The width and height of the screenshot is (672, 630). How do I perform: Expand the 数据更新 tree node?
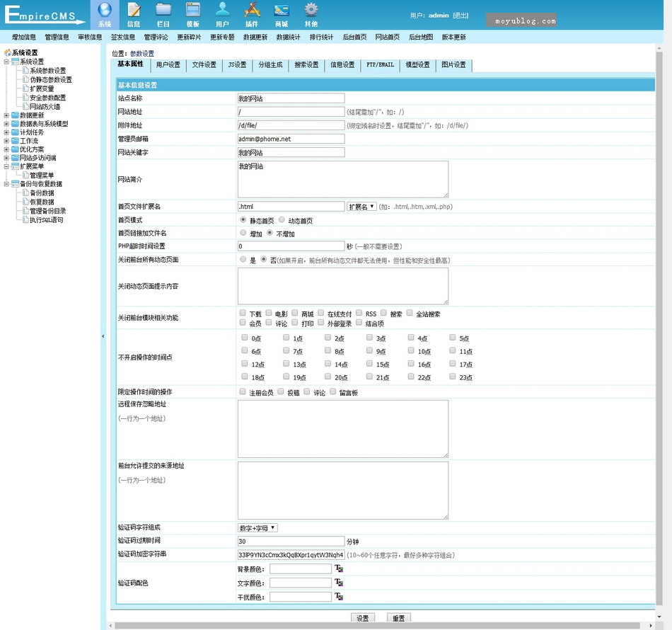pyautogui.click(x=6, y=115)
